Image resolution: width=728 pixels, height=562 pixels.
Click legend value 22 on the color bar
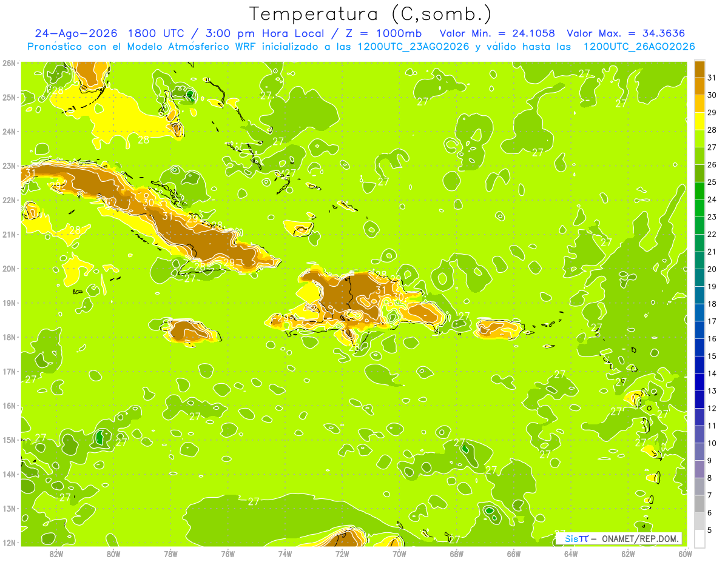[712, 235]
